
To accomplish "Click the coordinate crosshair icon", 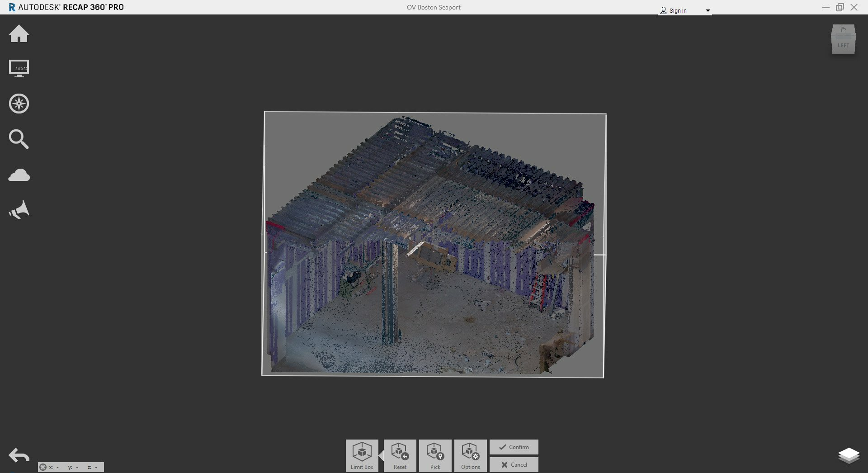I will (43, 467).
